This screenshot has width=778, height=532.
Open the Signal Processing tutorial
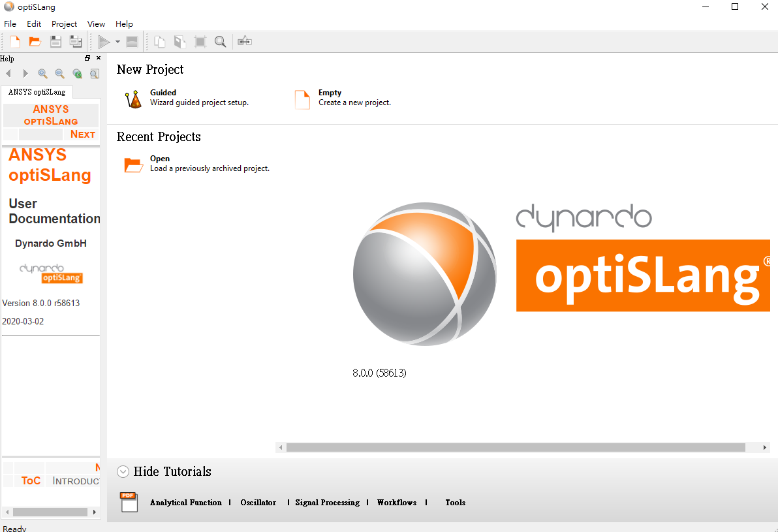327,502
